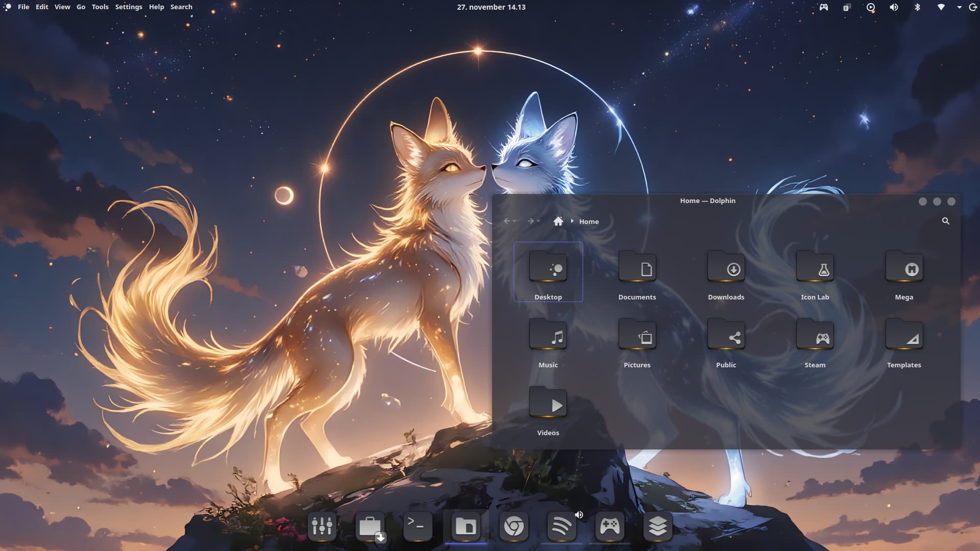
Task: Open the View menu
Action: coord(62,7)
